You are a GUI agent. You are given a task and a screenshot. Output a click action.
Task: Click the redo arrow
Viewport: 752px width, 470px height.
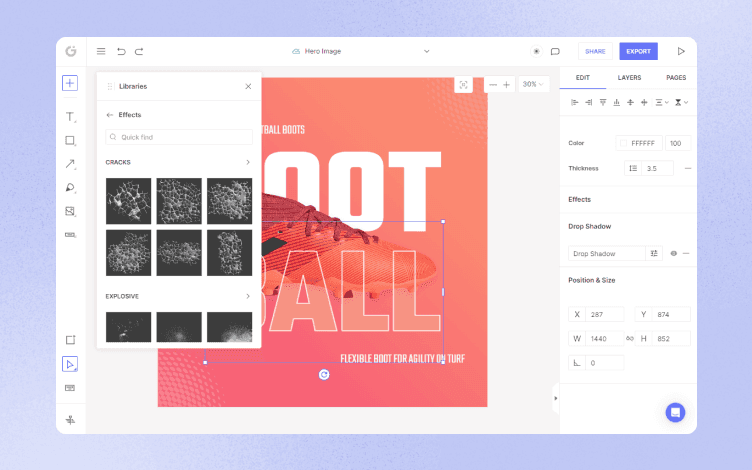[139, 51]
